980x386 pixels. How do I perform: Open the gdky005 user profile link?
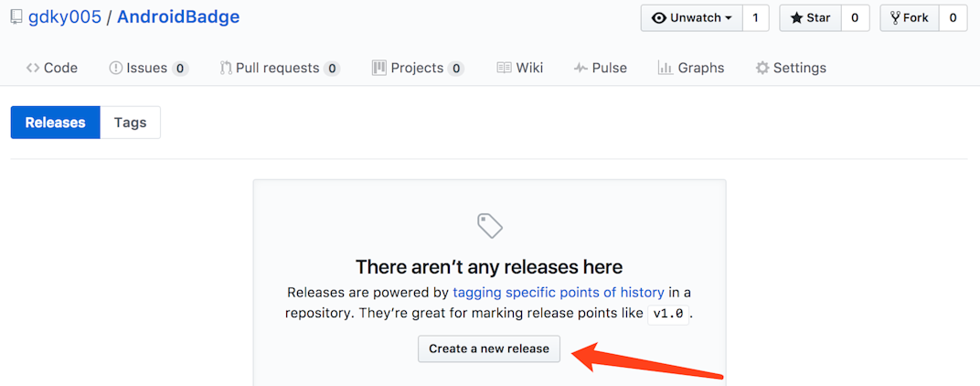(x=64, y=16)
